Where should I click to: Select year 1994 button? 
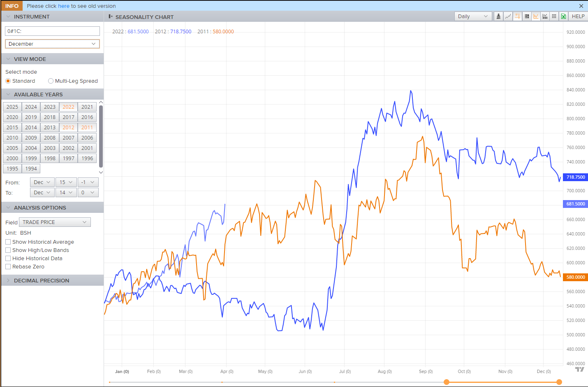pyautogui.click(x=31, y=168)
